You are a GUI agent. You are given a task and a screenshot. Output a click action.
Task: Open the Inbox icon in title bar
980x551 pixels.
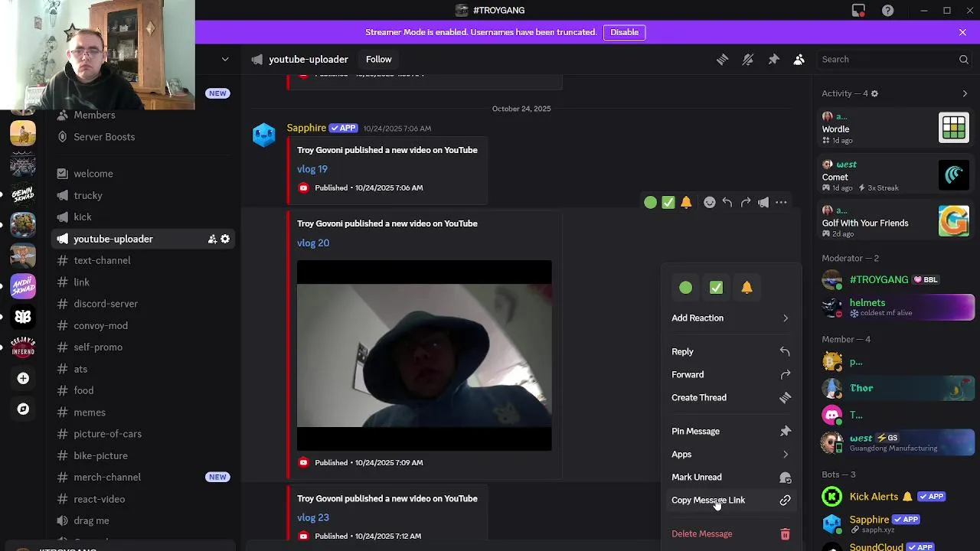(858, 11)
